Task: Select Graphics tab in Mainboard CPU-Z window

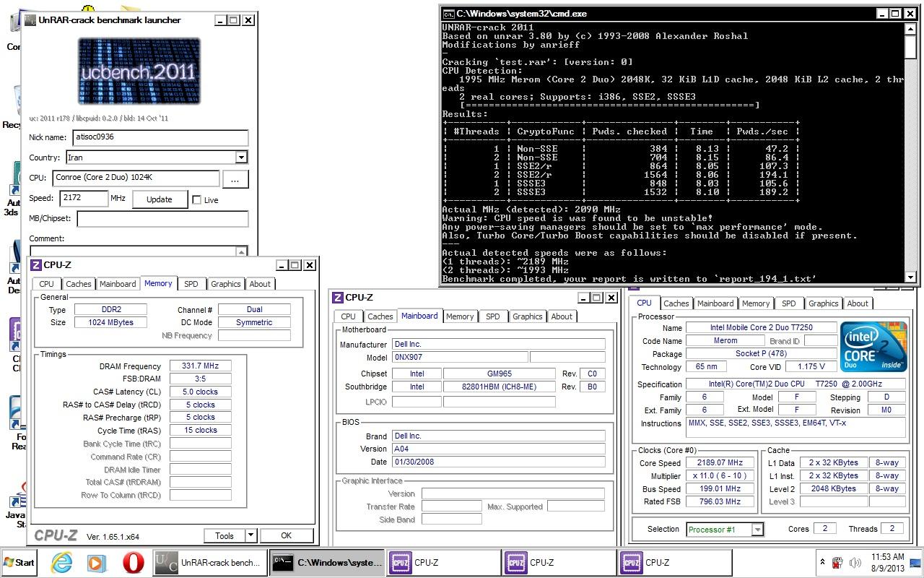Action: [527, 316]
